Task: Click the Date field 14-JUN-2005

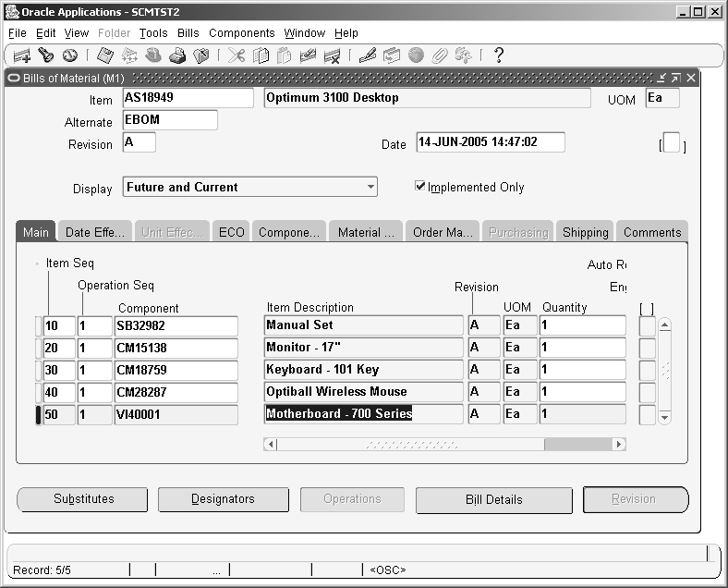Action: pos(491,142)
